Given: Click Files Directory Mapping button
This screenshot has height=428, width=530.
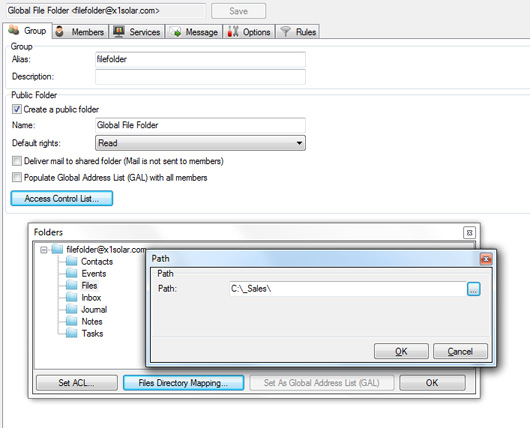Looking at the screenshot, I should click(183, 383).
